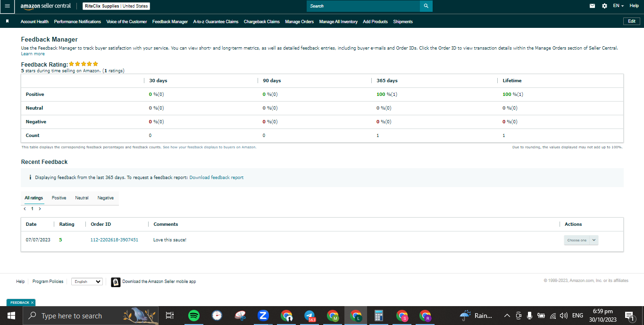The width and height of the screenshot is (644, 325).
Task: Go to next page of feedback
Action: (x=40, y=208)
